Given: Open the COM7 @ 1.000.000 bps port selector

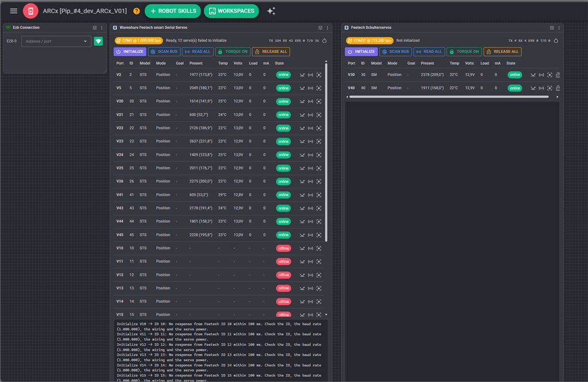Looking at the screenshot, I should 139,41.
